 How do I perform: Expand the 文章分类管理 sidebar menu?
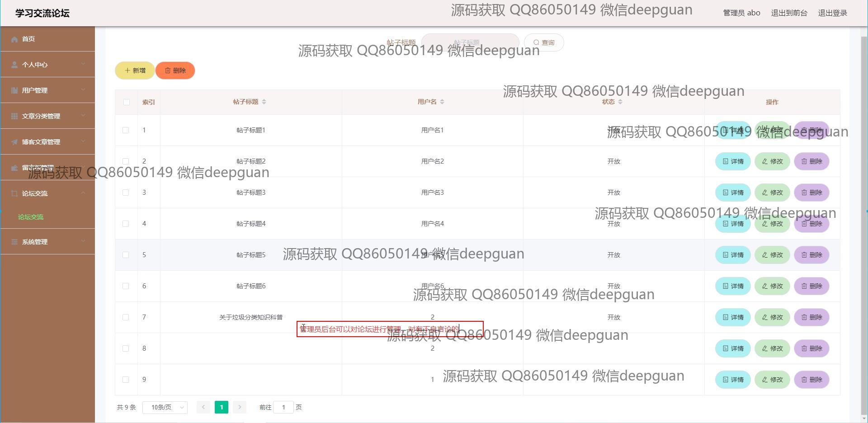(x=47, y=116)
